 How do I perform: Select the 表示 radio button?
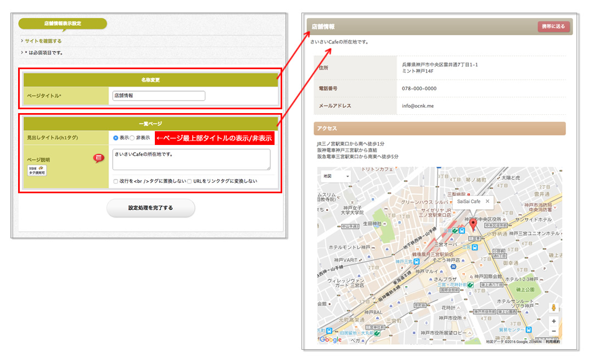pyautogui.click(x=115, y=138)
